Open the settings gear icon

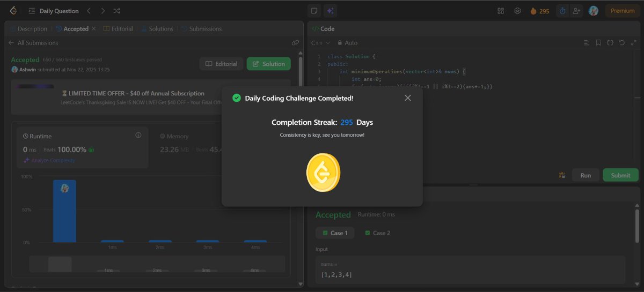517,11
